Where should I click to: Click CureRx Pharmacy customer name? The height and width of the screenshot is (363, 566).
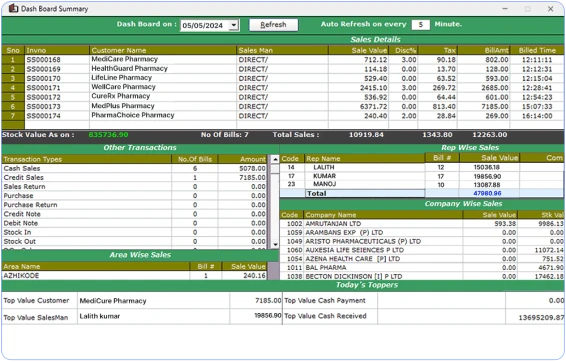(x=121, y=96)
